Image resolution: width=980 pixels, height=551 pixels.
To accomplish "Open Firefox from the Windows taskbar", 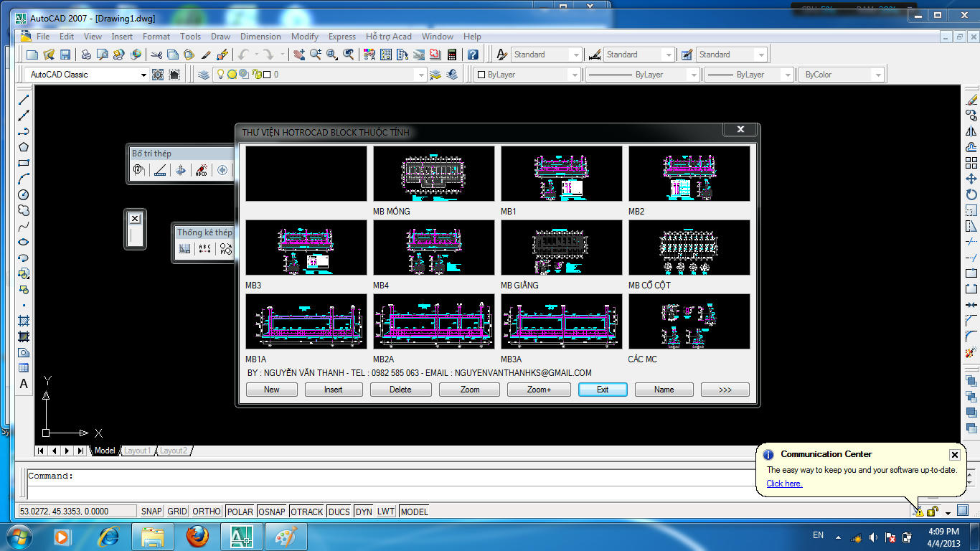I will (197, 537).
